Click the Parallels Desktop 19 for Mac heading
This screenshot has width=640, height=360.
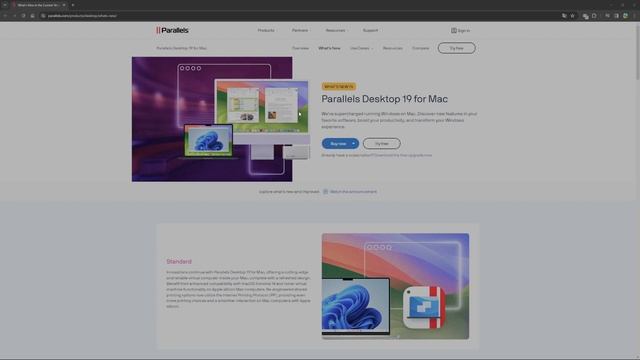click(x=384, y=99)
